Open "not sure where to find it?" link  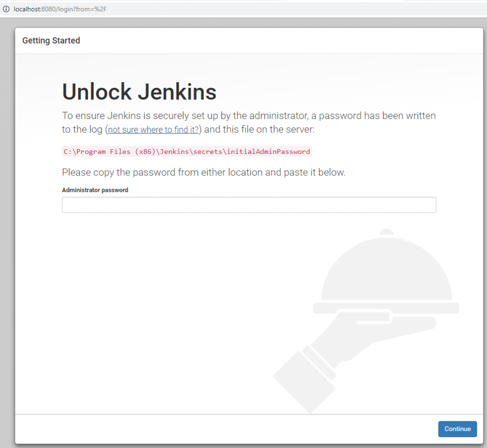(154, 130)
